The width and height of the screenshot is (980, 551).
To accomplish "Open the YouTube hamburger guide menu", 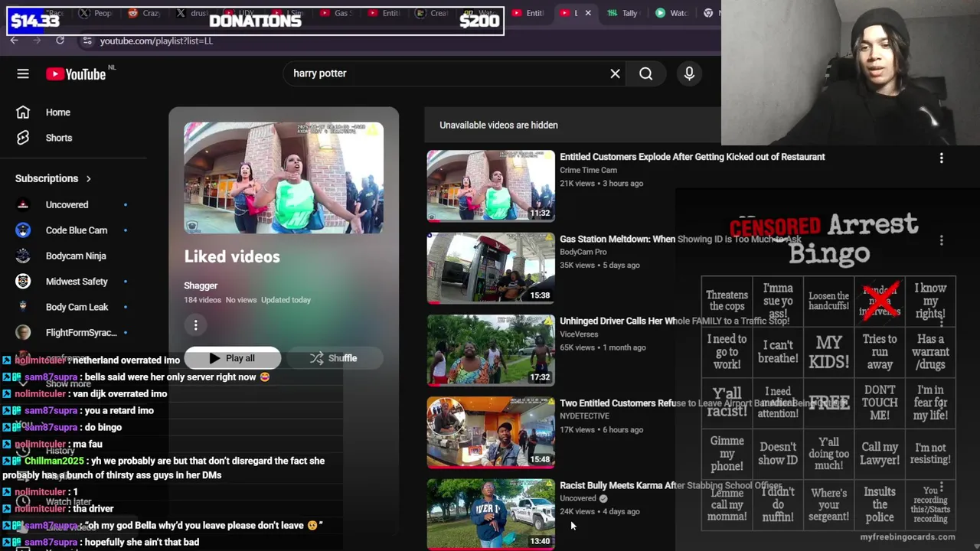I will (x=23, y=73).
